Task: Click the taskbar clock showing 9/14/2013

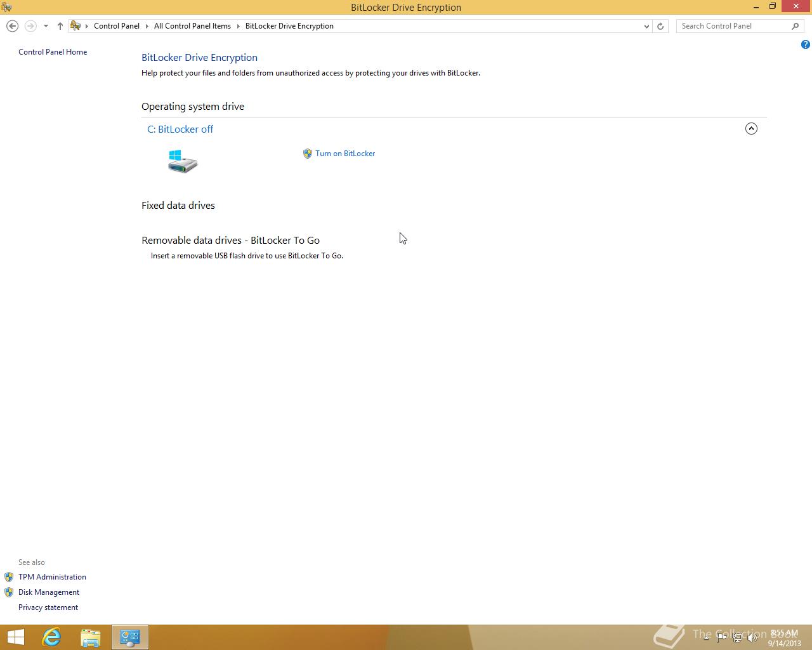Action: click(785, 638)
